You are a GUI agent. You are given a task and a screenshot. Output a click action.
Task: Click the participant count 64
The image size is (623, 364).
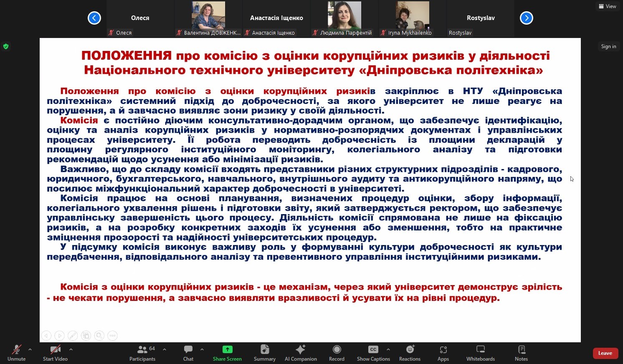pos(152,349)
